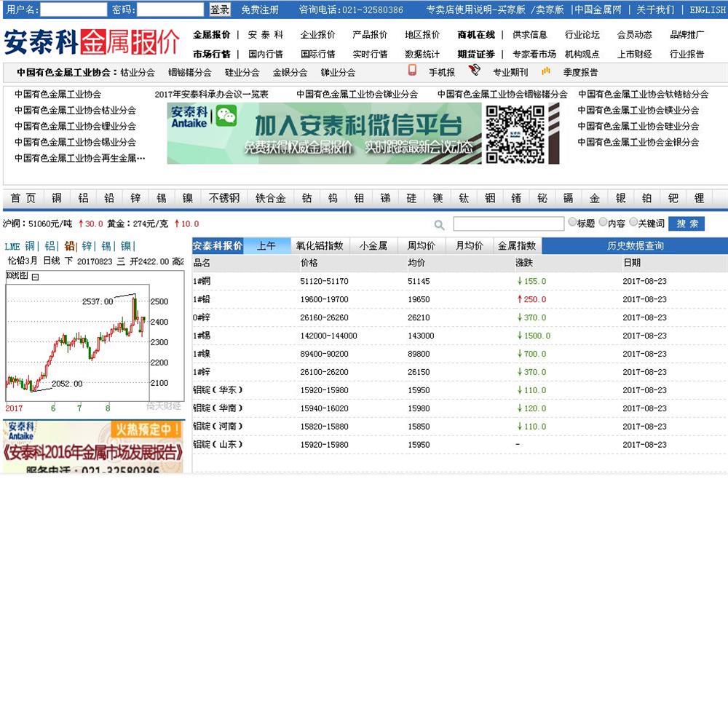Open the 国际行情 menu link
The height and width of the screenshot is (704, 728).
(317, 55)
